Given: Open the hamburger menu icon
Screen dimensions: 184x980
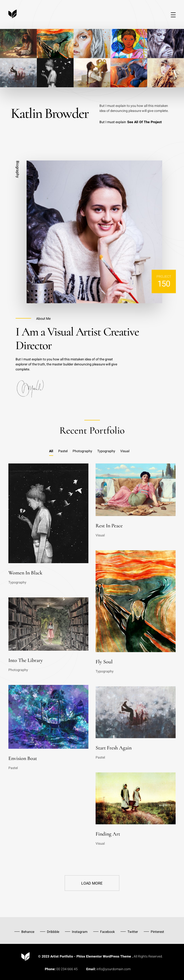Looking at the screenshot, I should tap(173, 15).
